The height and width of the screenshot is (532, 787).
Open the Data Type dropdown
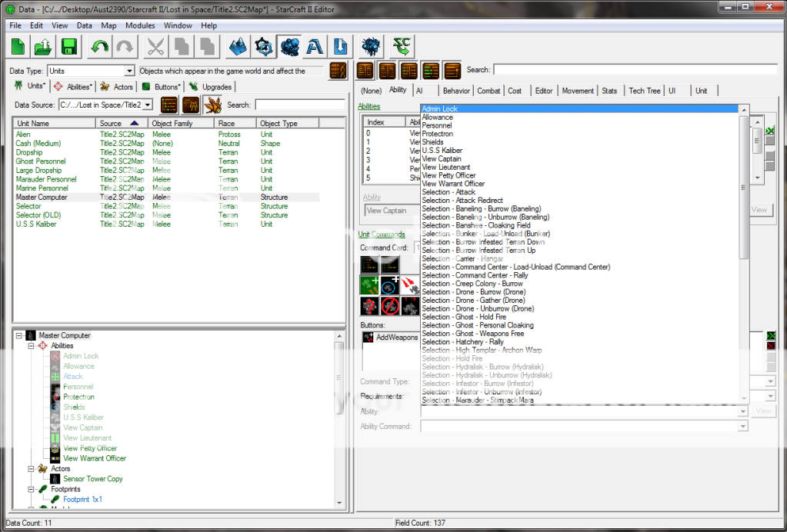click(x=129, y=71)
